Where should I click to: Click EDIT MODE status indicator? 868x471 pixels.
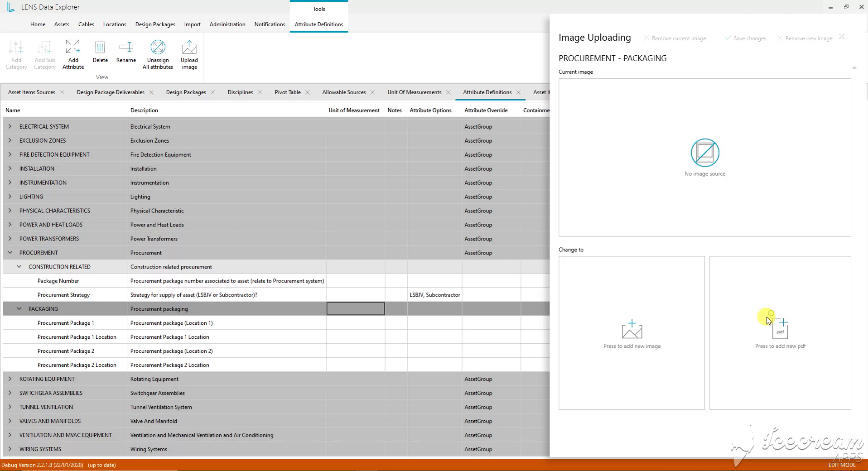coord(842,465)
